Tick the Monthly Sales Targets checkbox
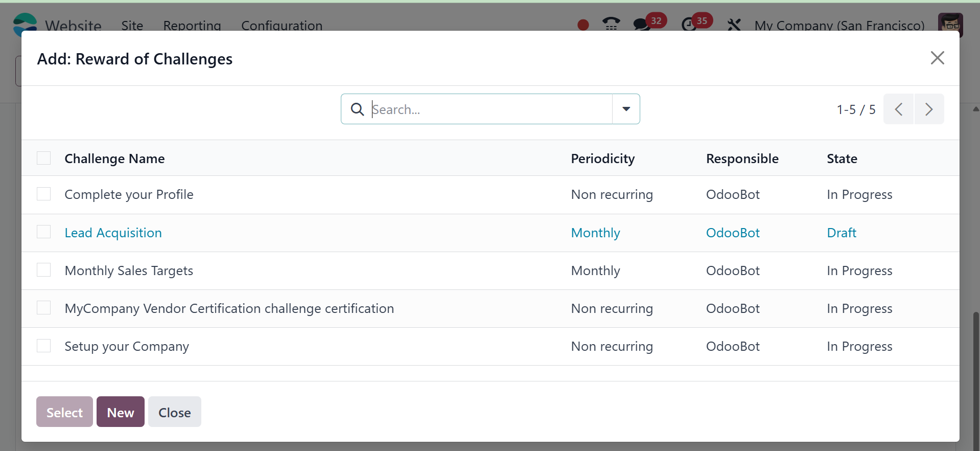 pyautogui.click(x=44, y=270)
